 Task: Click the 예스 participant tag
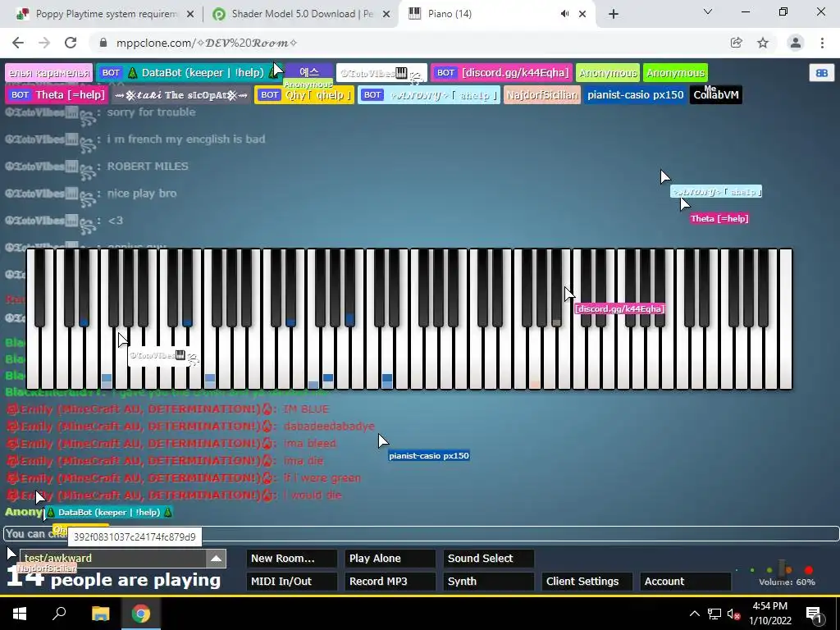click(308, 73)
